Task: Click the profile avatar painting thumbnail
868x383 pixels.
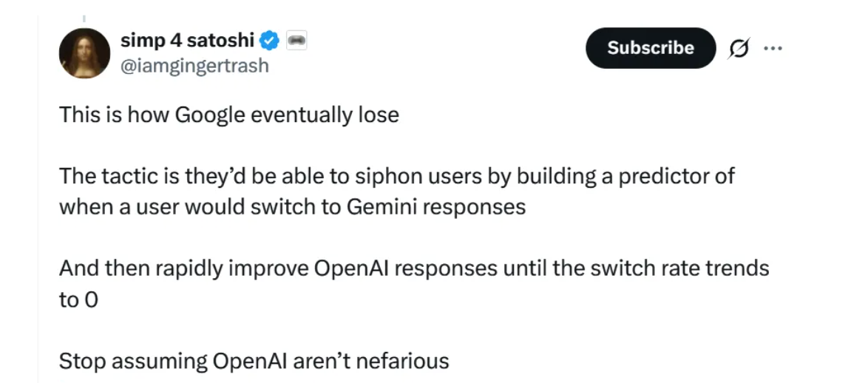Action: point(84,53)
